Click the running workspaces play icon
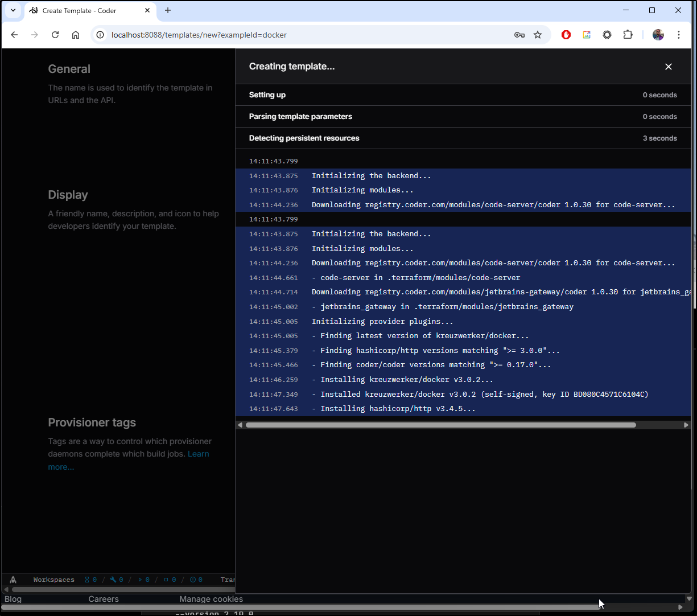The height and width of the screenshot is (616, 697). (140, 580)
